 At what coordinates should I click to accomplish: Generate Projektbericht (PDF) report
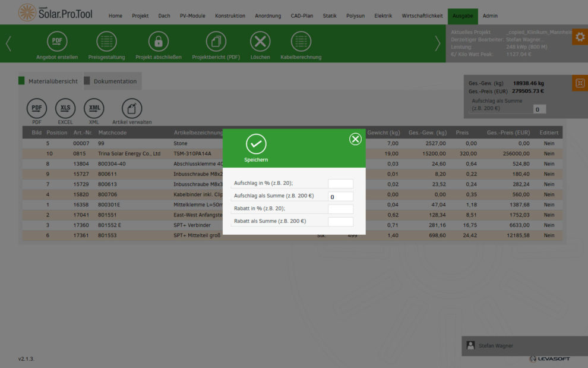(216, 42)
